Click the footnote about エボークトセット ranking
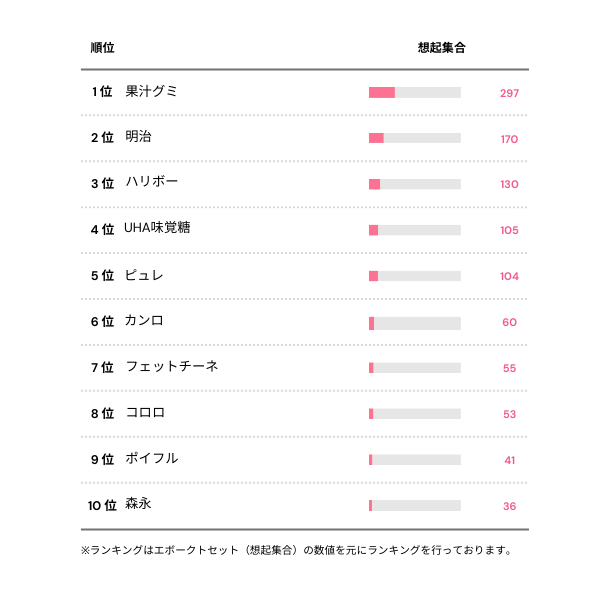This screenshot has height=600, width=600. click(x=297, y=550)
